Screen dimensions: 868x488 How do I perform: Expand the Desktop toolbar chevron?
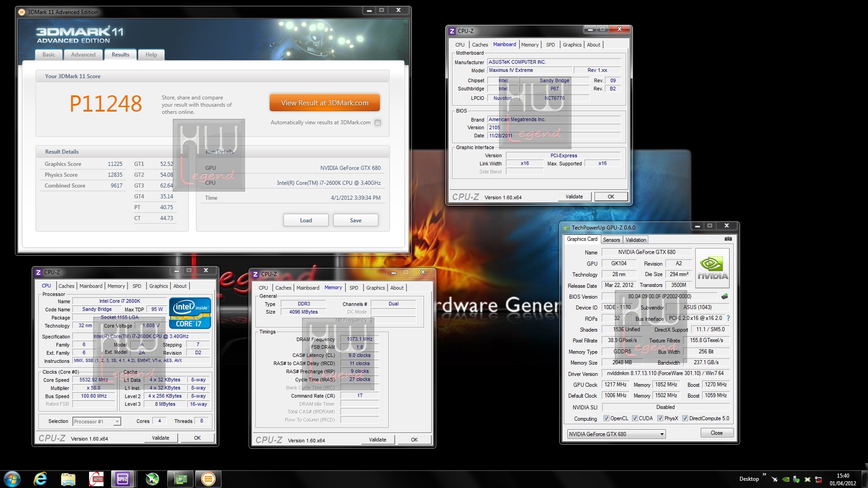point(764,474)
